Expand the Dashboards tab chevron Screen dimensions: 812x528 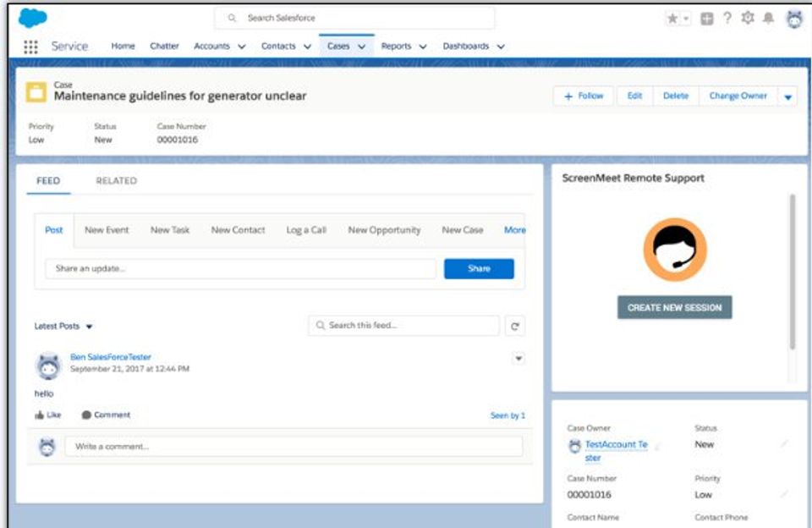[501, 47]
